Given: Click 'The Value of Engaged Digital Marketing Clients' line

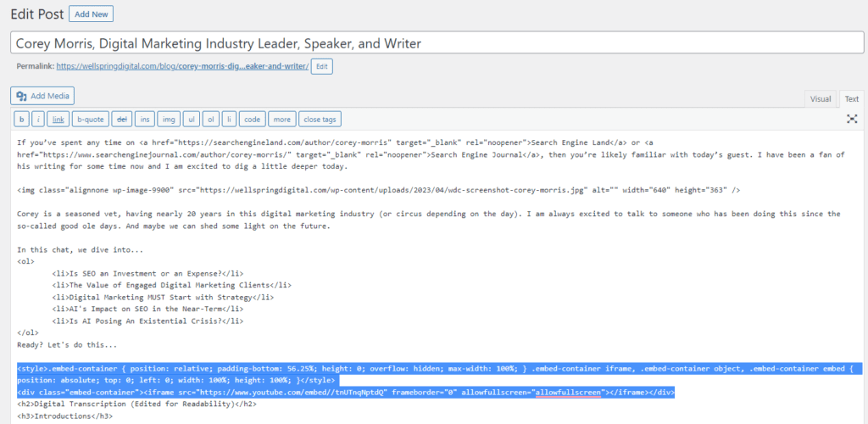Looking at the screenshot, I should point(171,285).
